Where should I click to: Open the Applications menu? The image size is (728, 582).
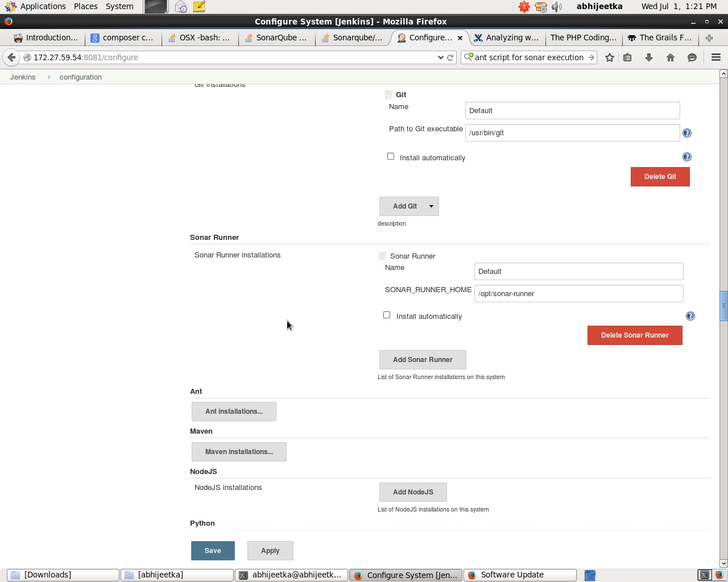[35, 7]
